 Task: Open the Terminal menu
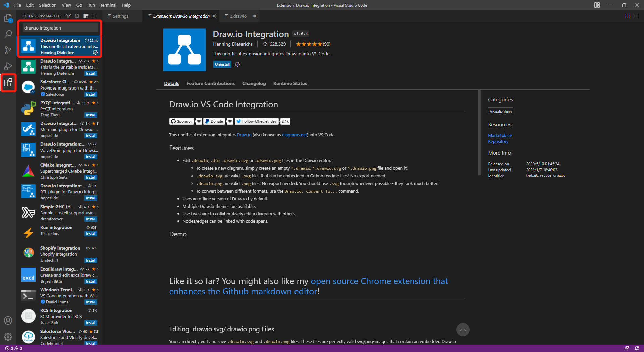point(108,5)
